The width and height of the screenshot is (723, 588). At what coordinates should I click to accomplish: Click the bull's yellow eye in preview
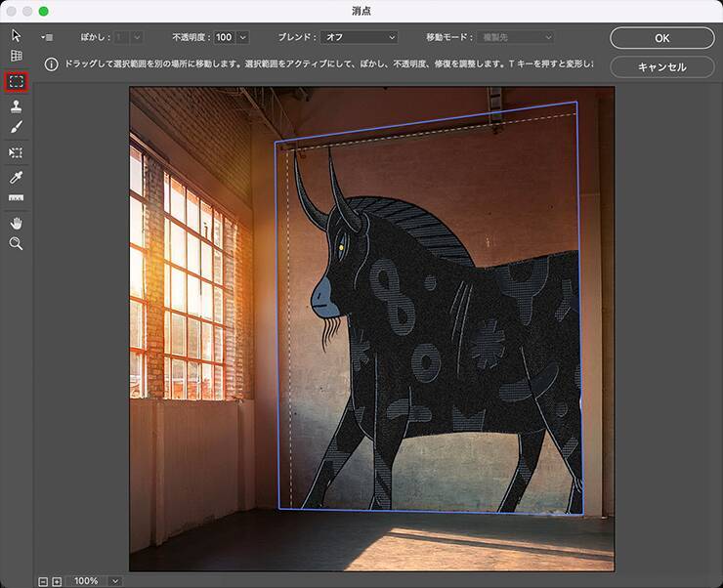pos(341,246)
